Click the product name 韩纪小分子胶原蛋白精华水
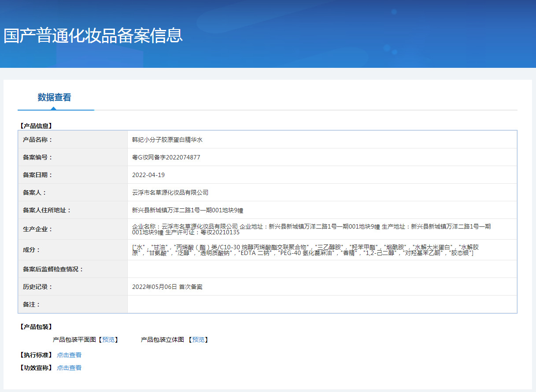This screenshot has width=536, height=392. [x=167, y=140]
